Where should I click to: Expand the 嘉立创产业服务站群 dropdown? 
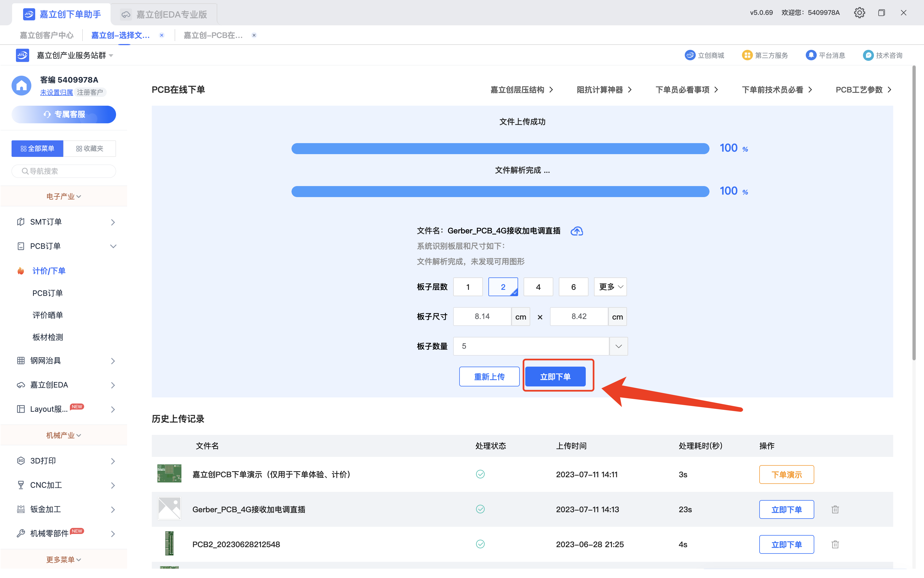pyautogui.click(x=111, y=56)
